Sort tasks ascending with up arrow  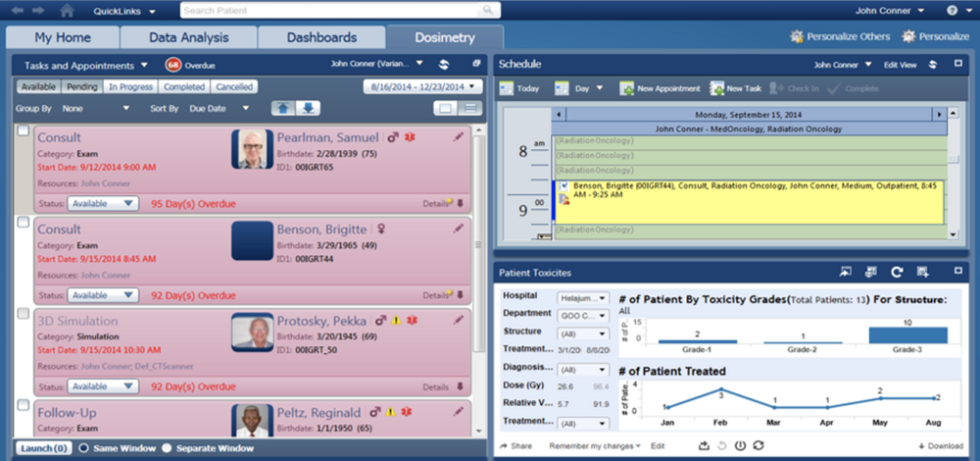tap(283, 108)
